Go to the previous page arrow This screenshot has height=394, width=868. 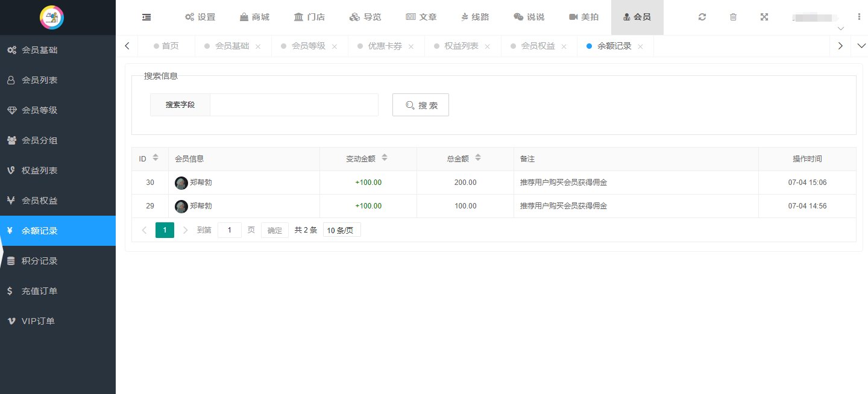144,230
